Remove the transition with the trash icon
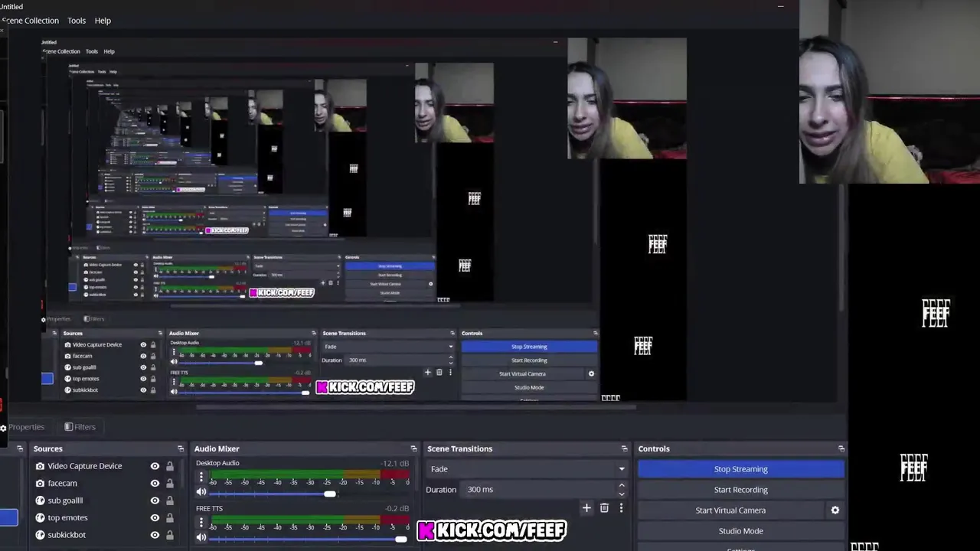The width and height of the screenshot is (980, 551). click(604, 507)
